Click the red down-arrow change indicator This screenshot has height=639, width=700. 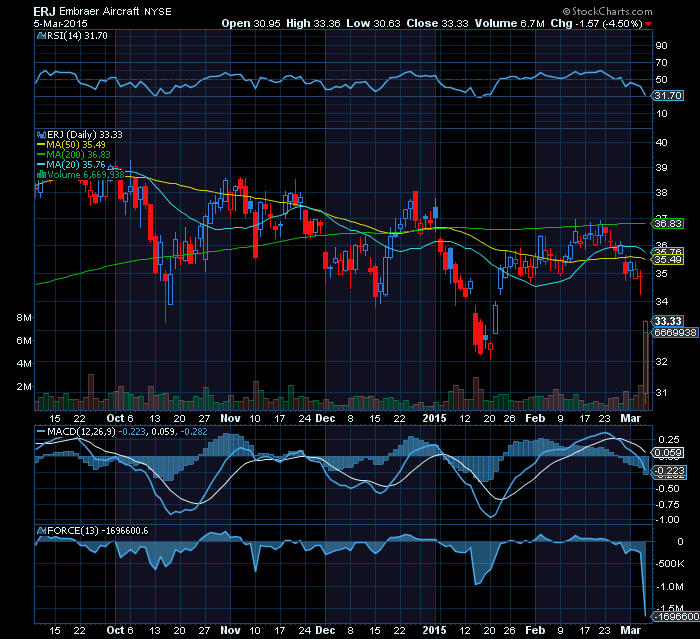[648, 24]
